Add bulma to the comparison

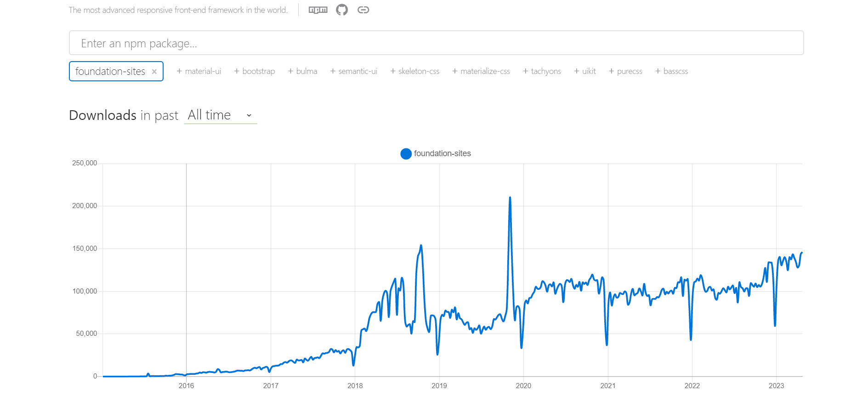[x=302, y=71]
